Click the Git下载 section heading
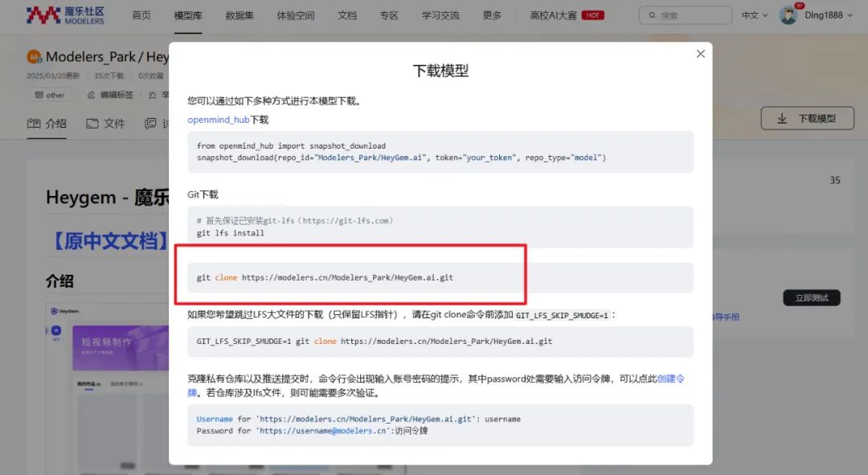 (x=203, y=195)
